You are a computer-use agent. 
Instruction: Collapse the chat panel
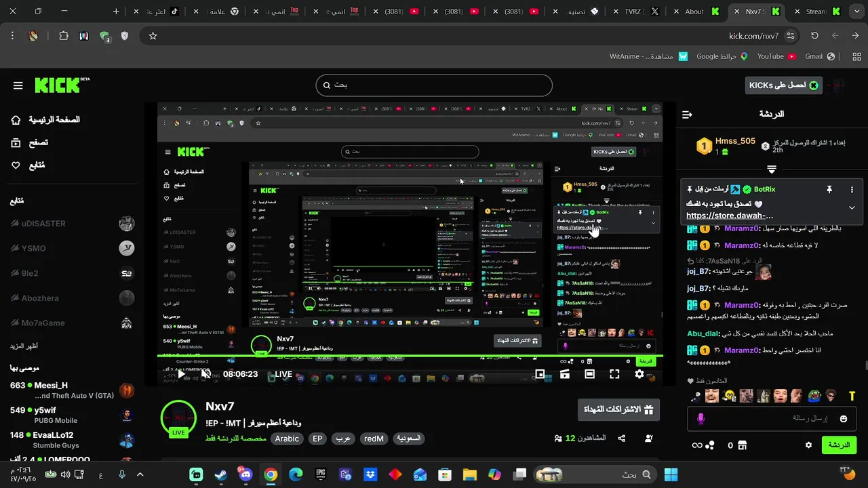coord(687,115)
